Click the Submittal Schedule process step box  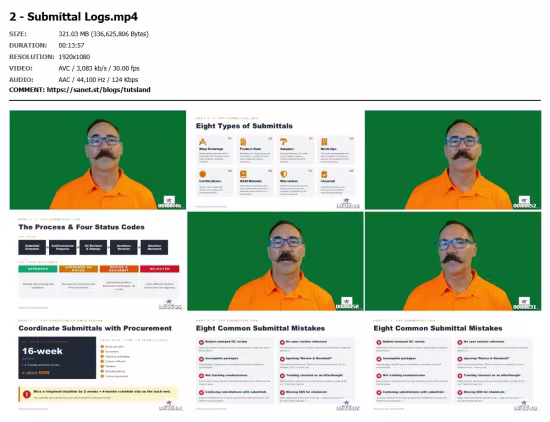coord(32,247)
